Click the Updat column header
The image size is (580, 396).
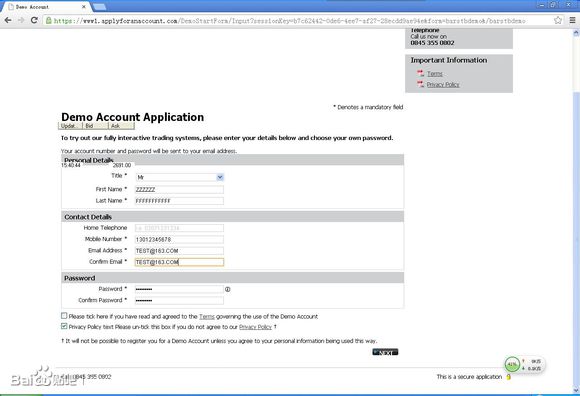click(70, 126)
